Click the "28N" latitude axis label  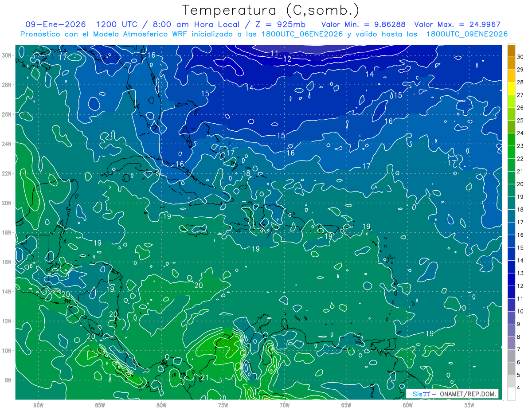pyautogui.click(x=8, y=85)
